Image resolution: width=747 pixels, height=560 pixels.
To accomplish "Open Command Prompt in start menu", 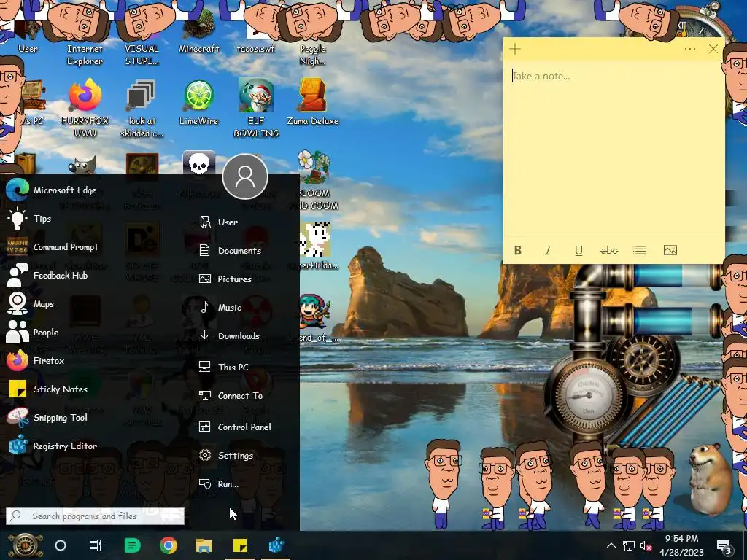I will click(53, 246).
